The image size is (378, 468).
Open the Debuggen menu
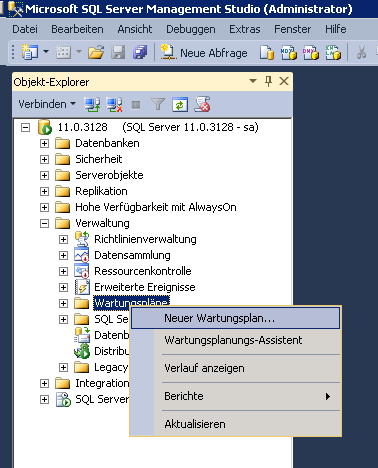pos(191,29)
